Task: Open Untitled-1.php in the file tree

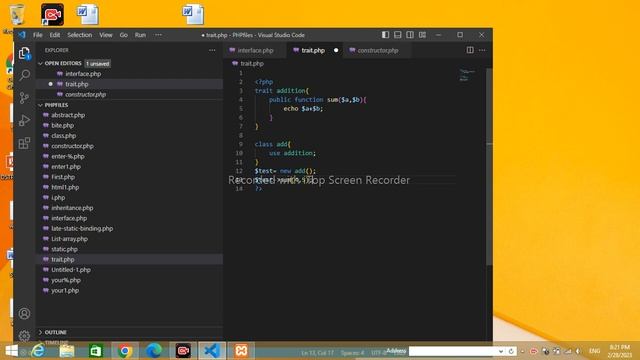Action: tap(130, 270)
